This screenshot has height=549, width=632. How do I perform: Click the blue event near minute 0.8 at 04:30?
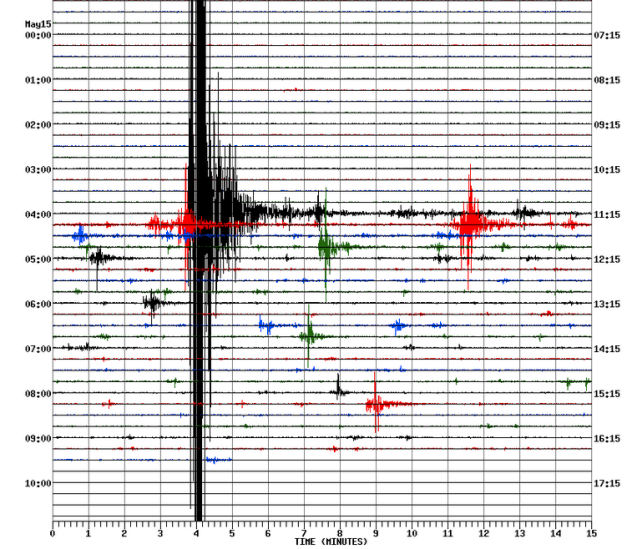[x=80, y=235]
